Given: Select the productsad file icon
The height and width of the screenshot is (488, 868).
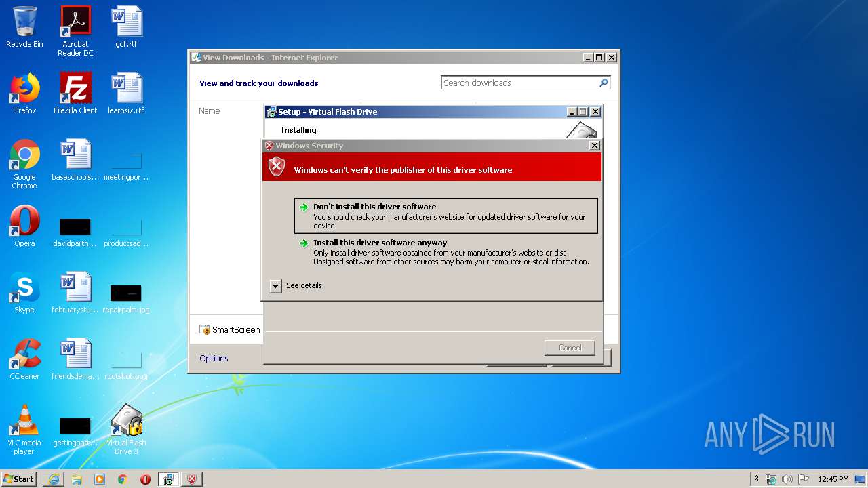Looking at the screenshot, I should point(126,226).
